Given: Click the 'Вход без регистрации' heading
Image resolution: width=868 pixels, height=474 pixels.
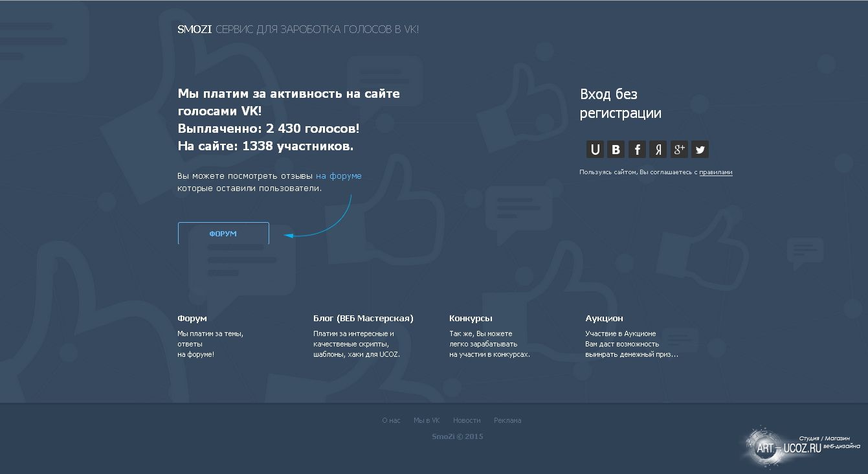Looking at the screenshot, I should [x=620, y=104].
